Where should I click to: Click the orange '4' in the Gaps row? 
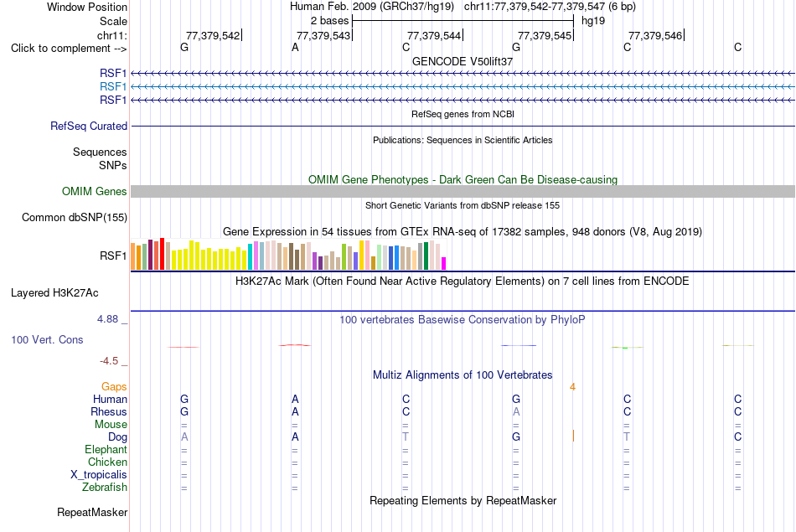(x=572, y=387)
